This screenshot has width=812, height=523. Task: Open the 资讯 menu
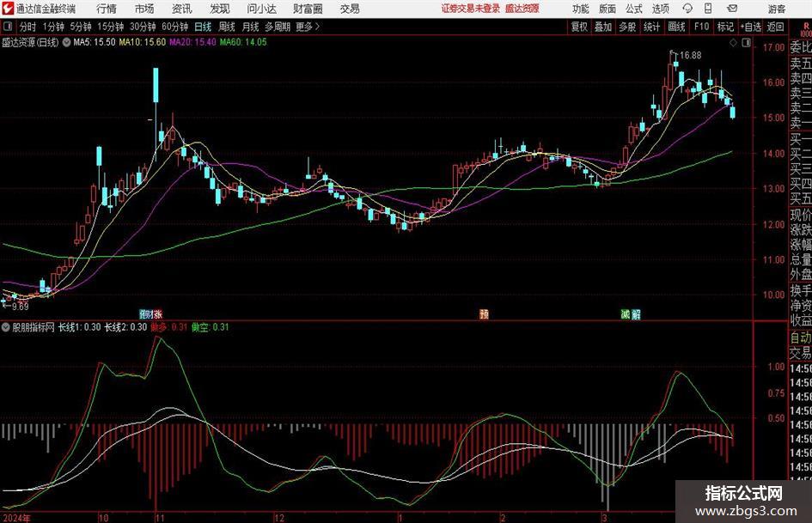click(181, 9)
